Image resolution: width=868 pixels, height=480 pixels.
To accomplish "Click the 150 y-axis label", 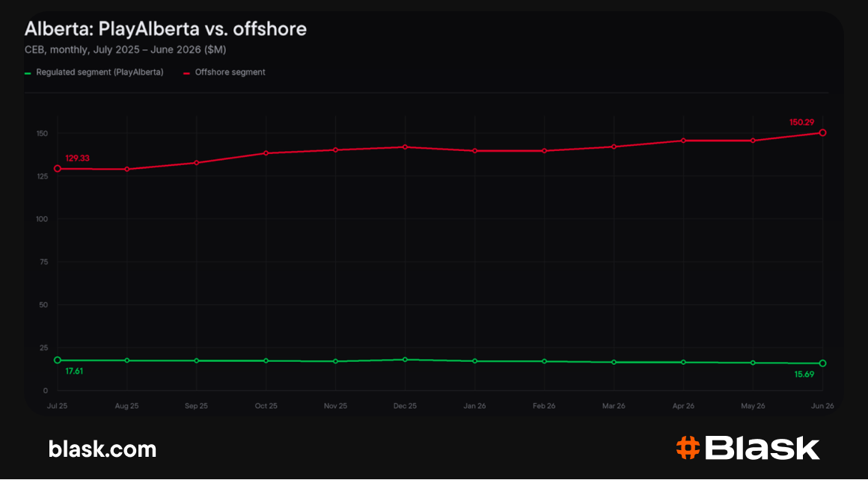I will tap(43, 133).
